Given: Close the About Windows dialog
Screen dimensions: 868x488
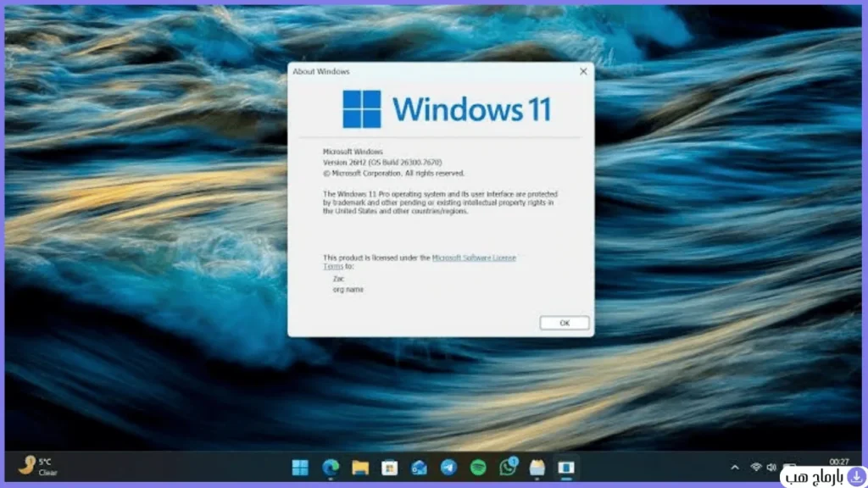Looking at the screenshot, I should [583, 71].
